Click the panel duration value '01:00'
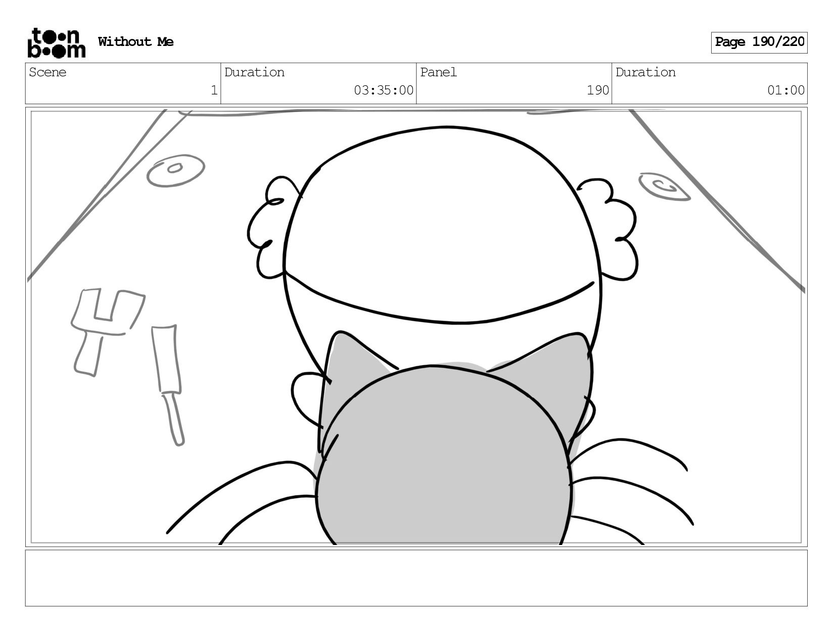This screenshot has width=834, height=644. click(786, 90)
